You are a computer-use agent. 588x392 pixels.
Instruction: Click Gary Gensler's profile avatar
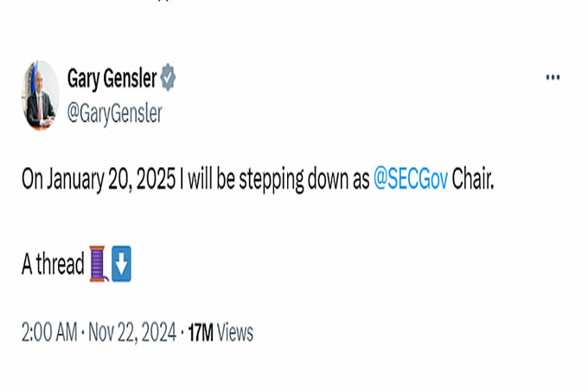(41, 95)
